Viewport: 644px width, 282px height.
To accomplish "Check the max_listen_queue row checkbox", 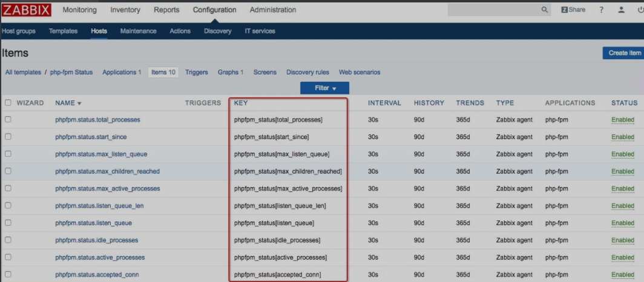I will [x=8, y=154].
